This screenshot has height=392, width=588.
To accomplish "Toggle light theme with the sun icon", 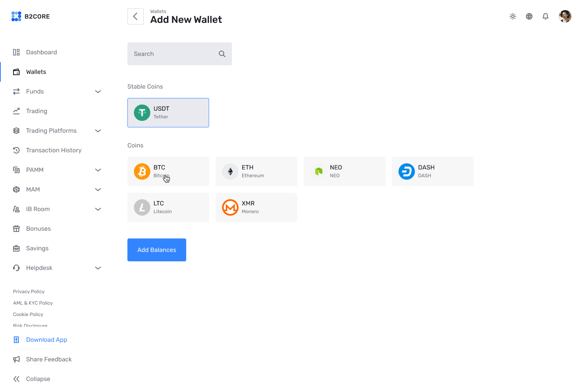I will (513, 16).
